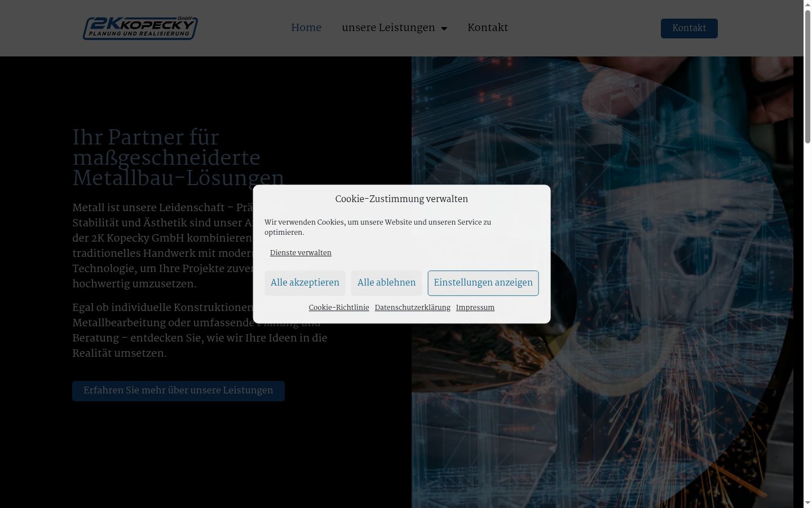Click the Cookie-Zustimmung verwalten dialog title
The height and width of the screenshot is (508, 812).
401,199
